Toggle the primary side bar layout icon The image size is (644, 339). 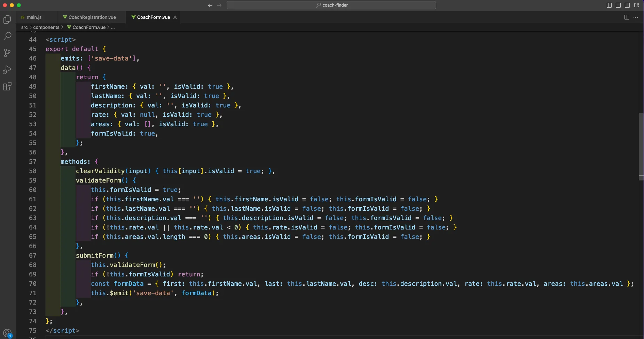point(609,5)
